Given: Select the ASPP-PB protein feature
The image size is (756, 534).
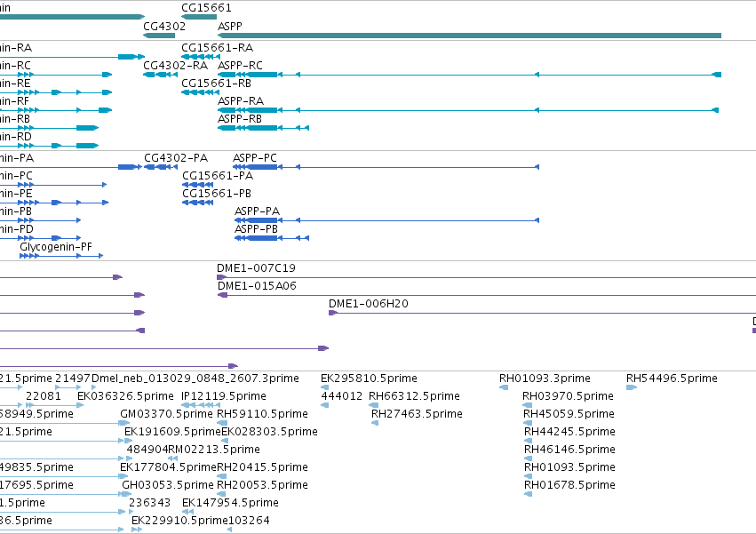Looking at the screenshot, I should click(272, 238).
